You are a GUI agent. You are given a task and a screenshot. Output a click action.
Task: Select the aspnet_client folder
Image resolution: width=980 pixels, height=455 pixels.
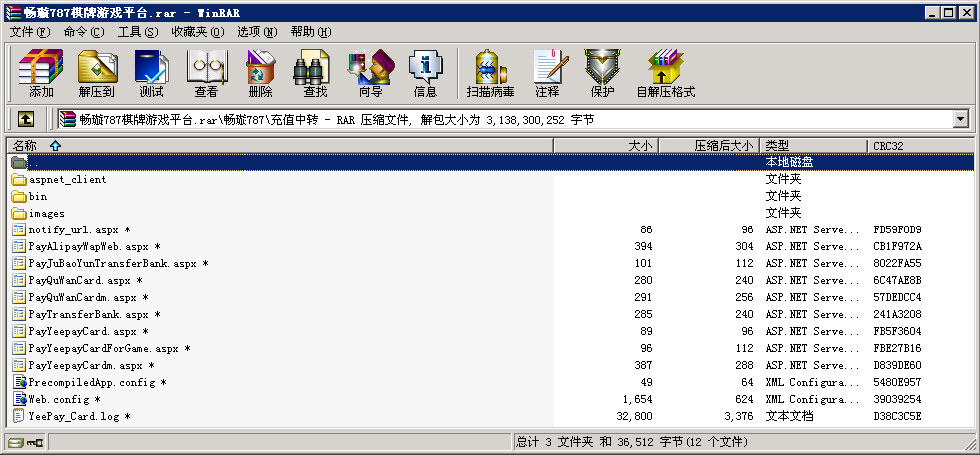click(67, 180)
